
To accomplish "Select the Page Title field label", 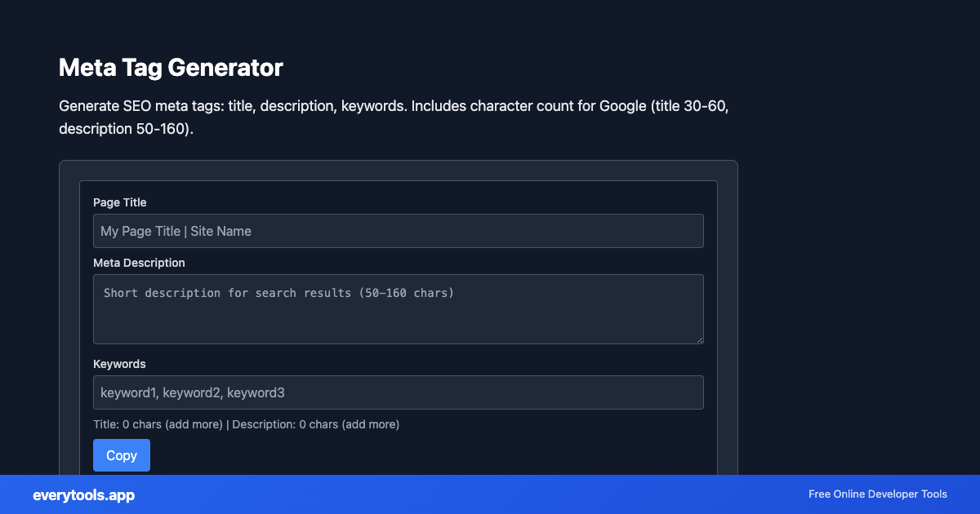I will pyautogui.click(x=119, y=202).
